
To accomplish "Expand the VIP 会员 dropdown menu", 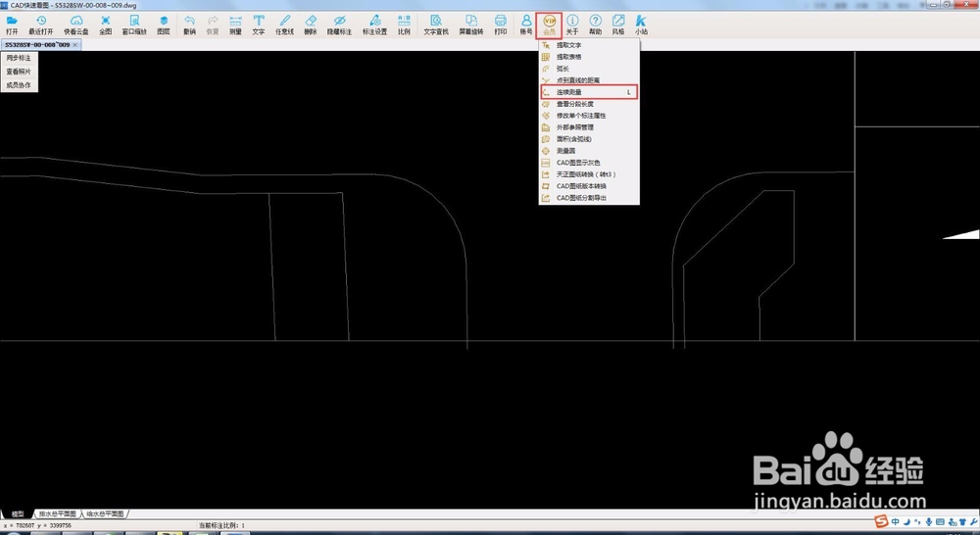I will (x=550, y=25).
